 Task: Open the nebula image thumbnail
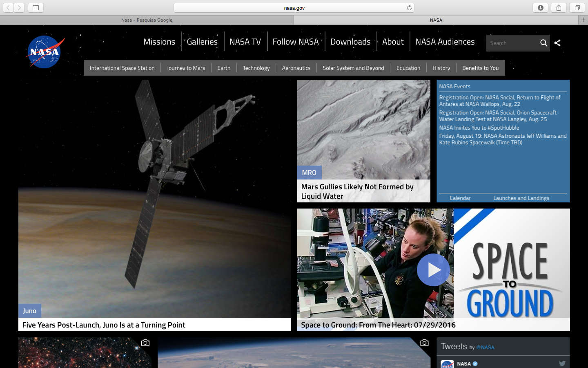coord(85,352)
